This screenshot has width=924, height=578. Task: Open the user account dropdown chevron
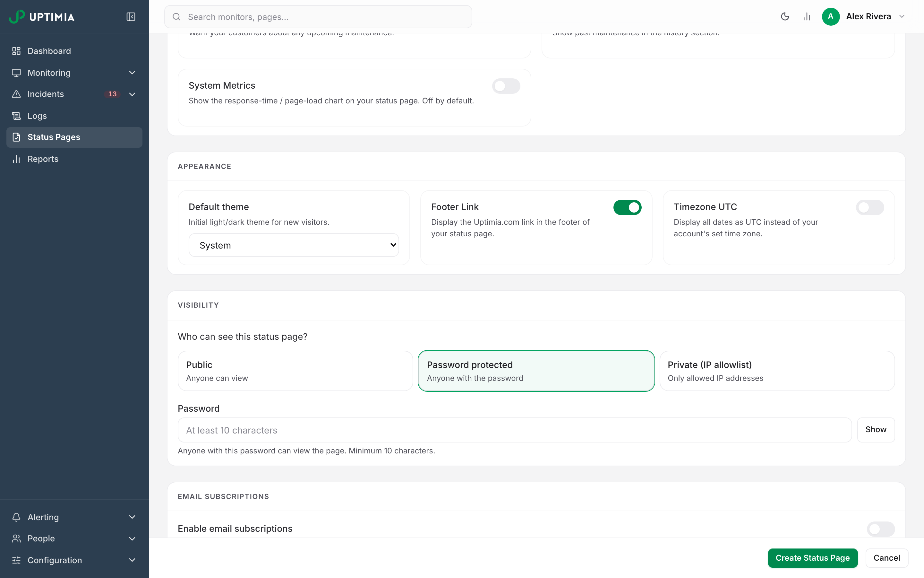902,16
